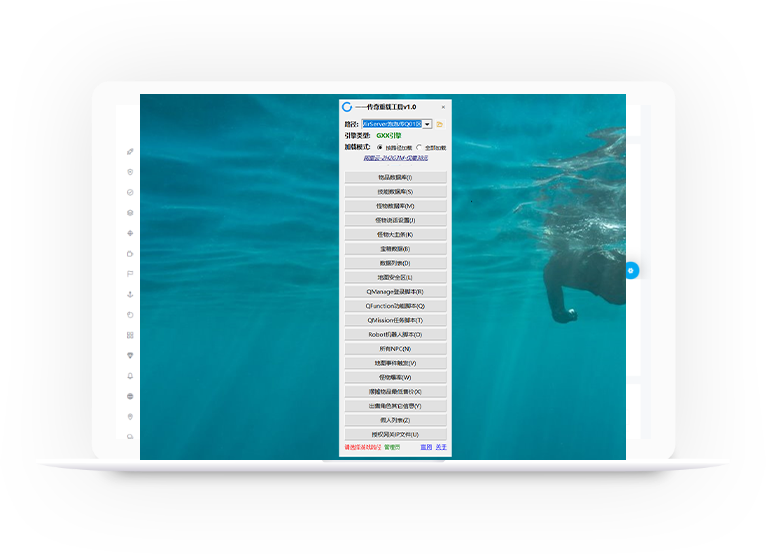Click the folder browse icon beside path

440,124
